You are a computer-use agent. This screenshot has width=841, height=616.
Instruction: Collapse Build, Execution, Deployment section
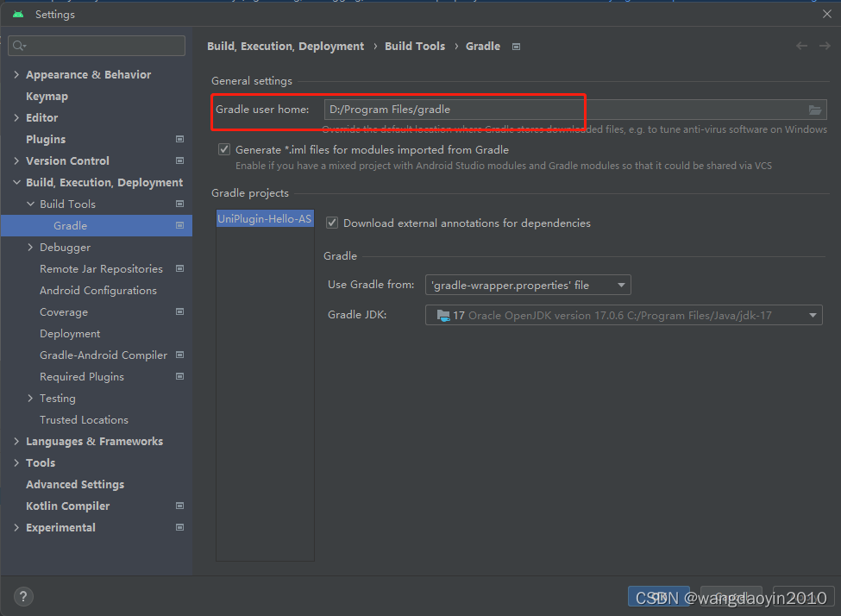(16, 182)
